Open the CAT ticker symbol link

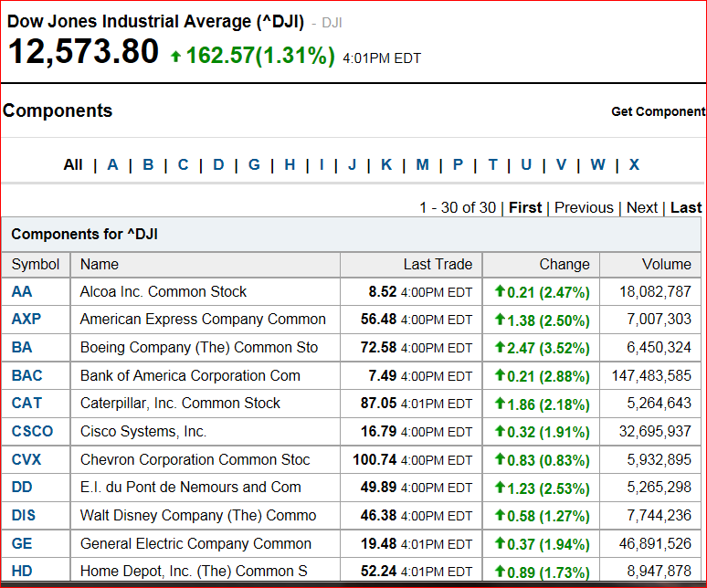point(26,403)
